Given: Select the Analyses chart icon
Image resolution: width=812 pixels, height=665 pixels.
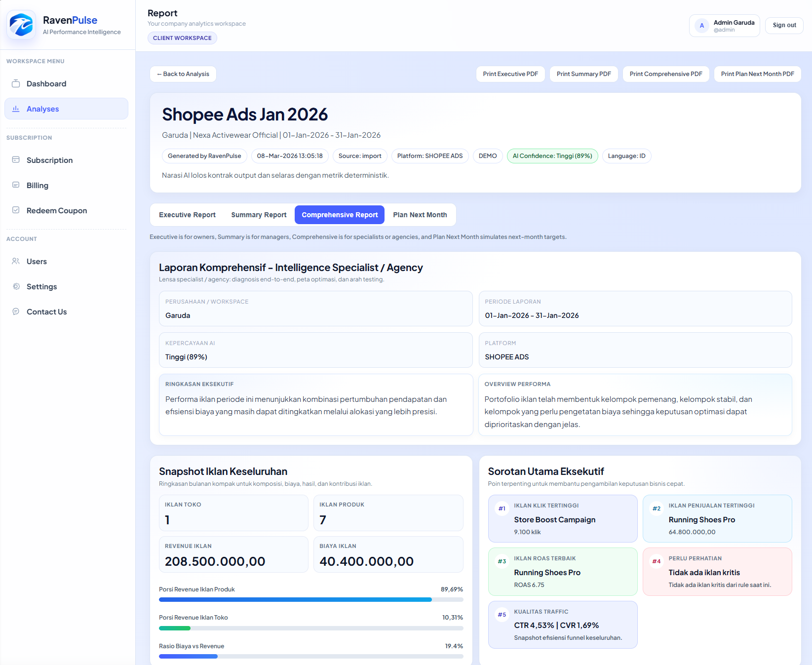Looking at the screenshot, I should click(x=16, y=109).
